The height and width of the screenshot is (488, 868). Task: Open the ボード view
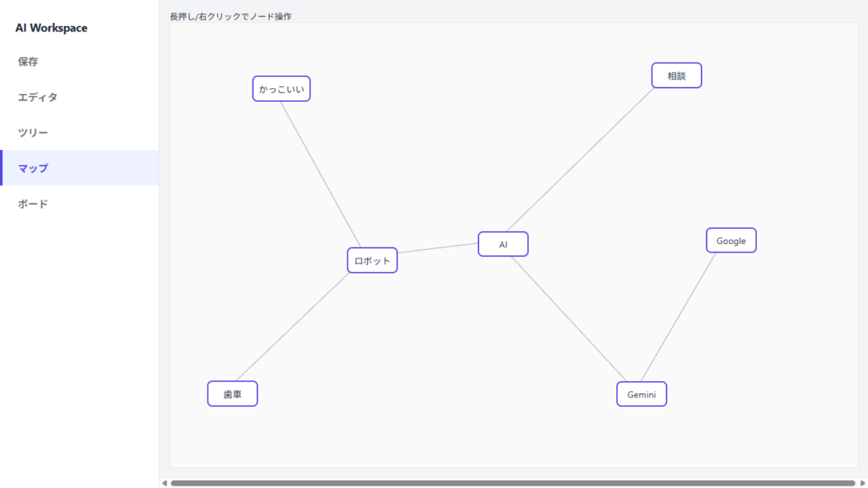click(x=33, y=204)
